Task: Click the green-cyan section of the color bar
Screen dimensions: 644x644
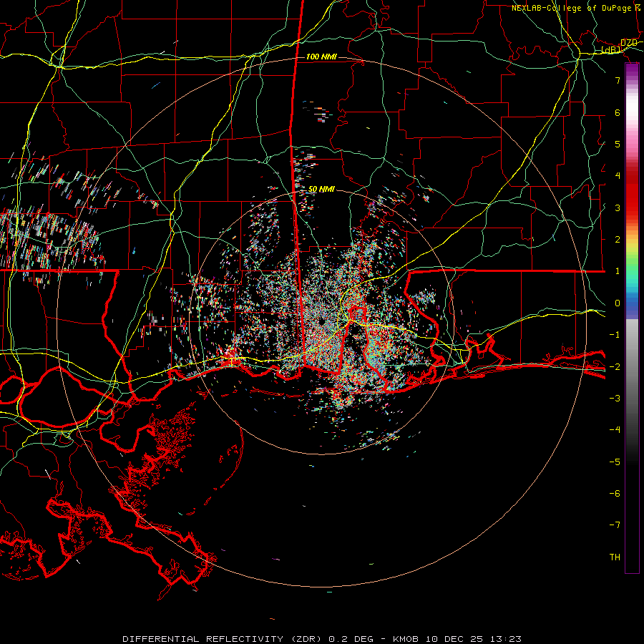Action: click(x=632, y=273)
